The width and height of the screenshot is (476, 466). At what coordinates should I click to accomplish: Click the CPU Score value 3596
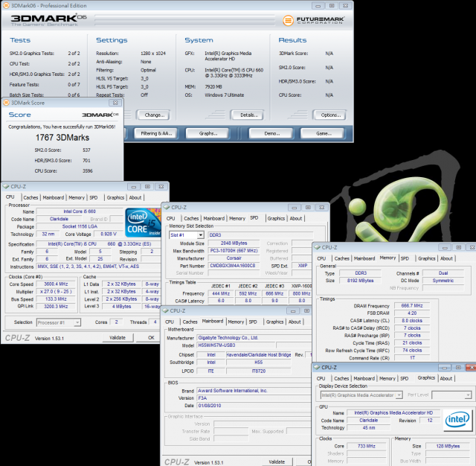[x=88, y=171]
